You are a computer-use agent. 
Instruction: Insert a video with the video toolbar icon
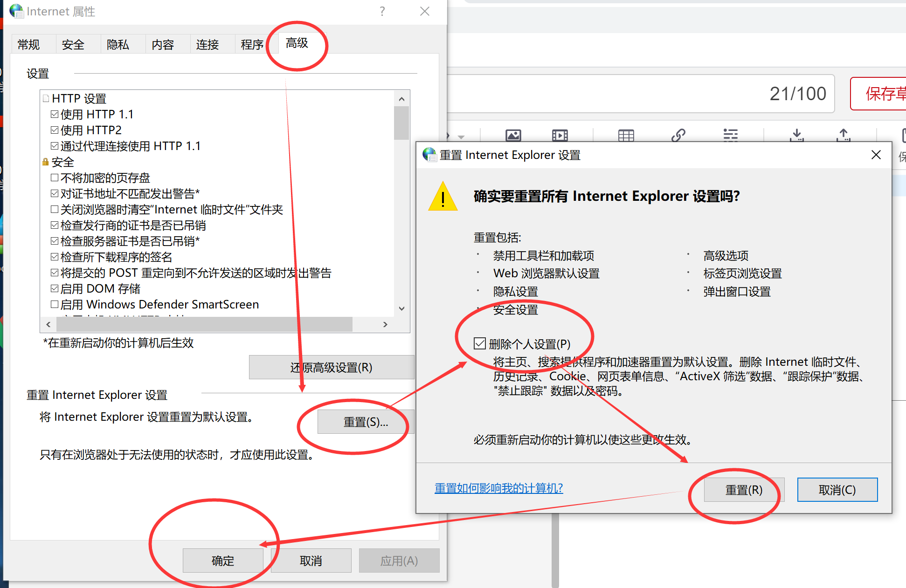[x=560, y=136]
